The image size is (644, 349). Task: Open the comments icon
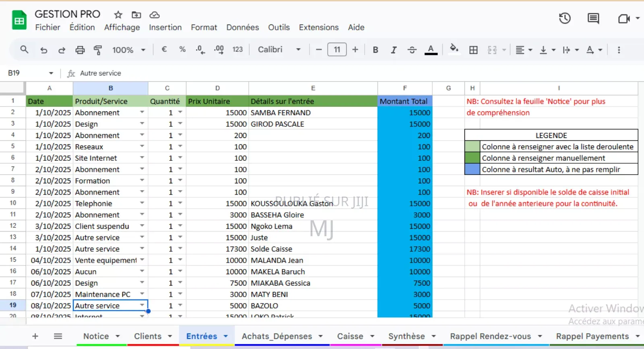(593, 18)
